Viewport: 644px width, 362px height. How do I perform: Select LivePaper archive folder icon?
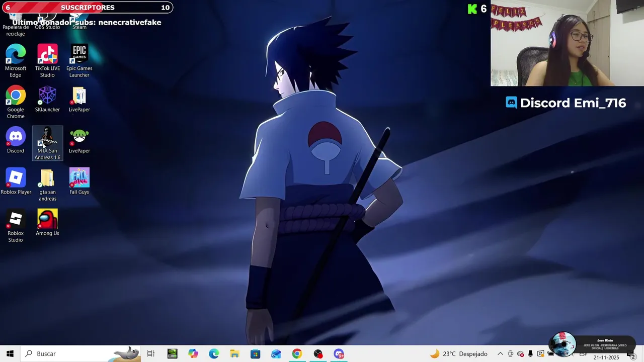tap(79, 99)
